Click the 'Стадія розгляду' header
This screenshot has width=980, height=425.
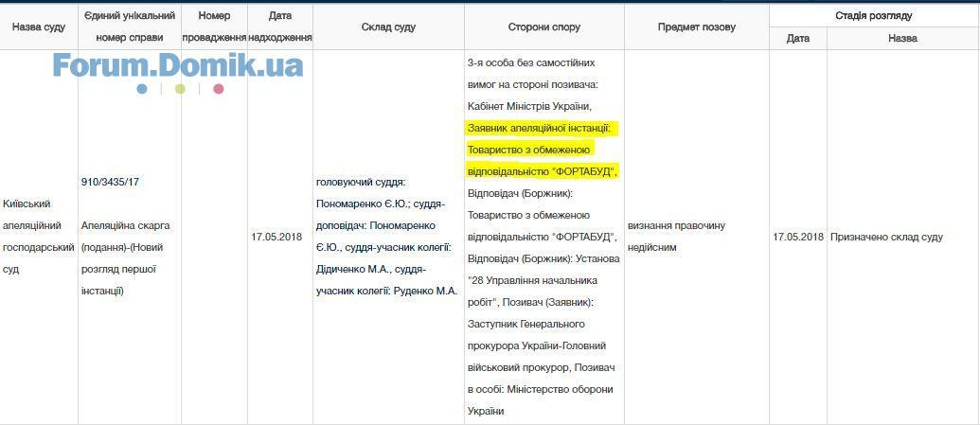pyautogui.click(x=874, y=16)
